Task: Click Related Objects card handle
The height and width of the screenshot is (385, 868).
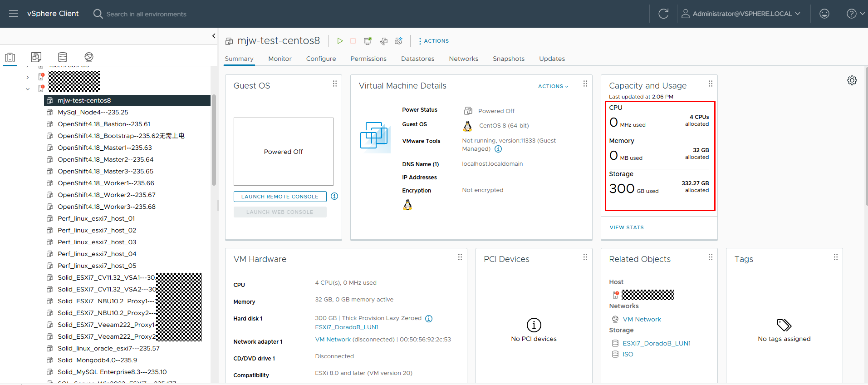Action: [x=711, y=257]
